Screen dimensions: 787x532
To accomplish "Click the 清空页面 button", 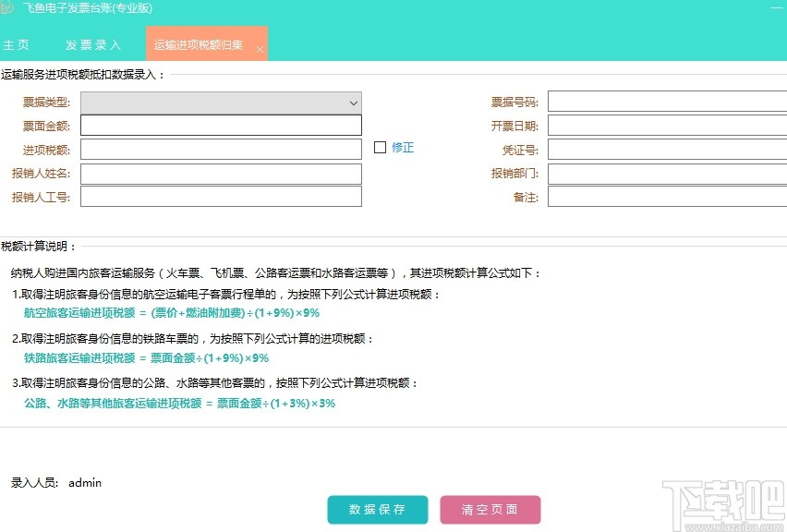I will (490, 509).
